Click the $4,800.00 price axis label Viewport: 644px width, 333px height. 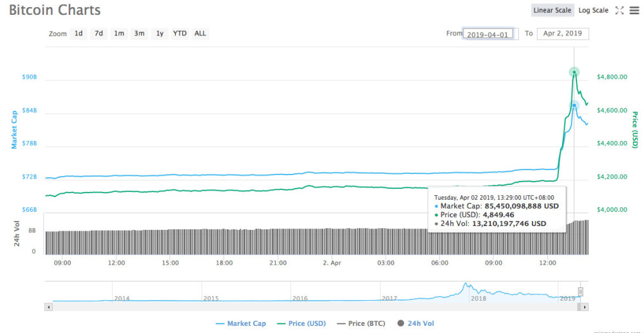(612, 77)
